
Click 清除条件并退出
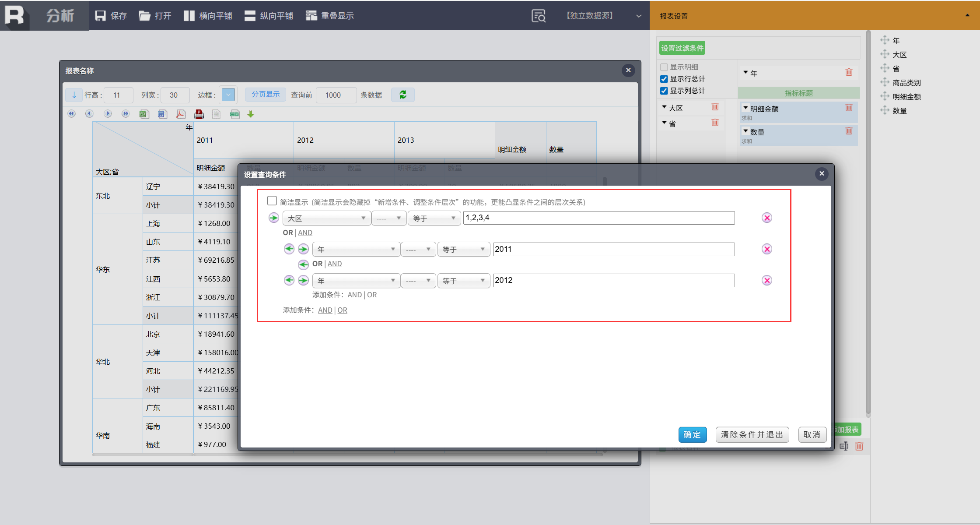752,434
